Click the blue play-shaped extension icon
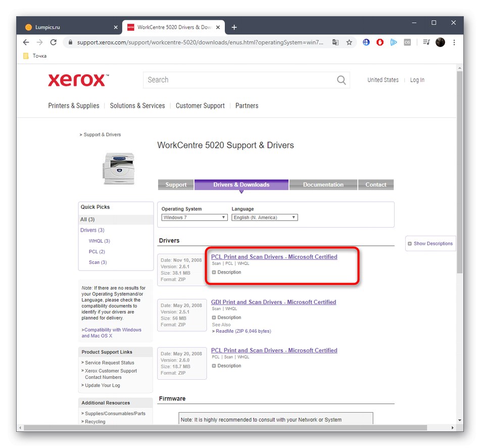 click(394, 42)
